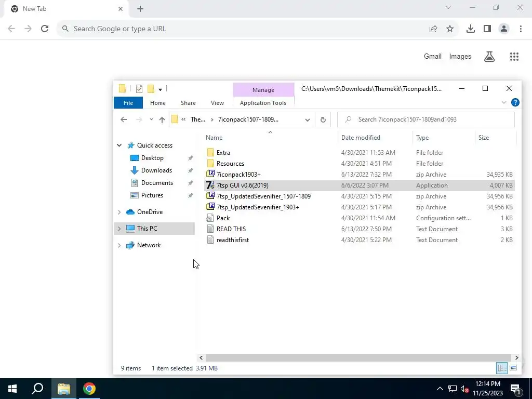Expand the This PC tree node
The image size is (532, 399).
(119, 229)
